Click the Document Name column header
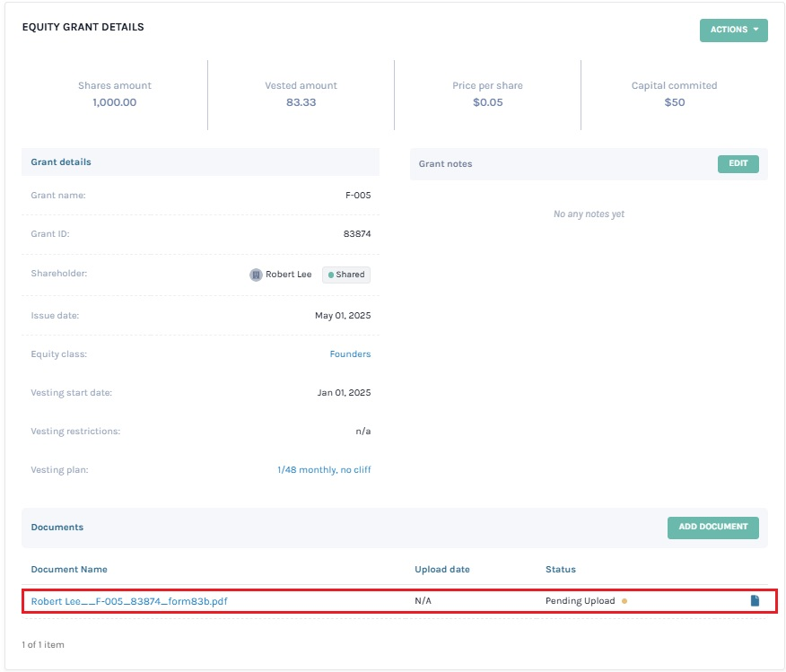 tap(69, 569)
